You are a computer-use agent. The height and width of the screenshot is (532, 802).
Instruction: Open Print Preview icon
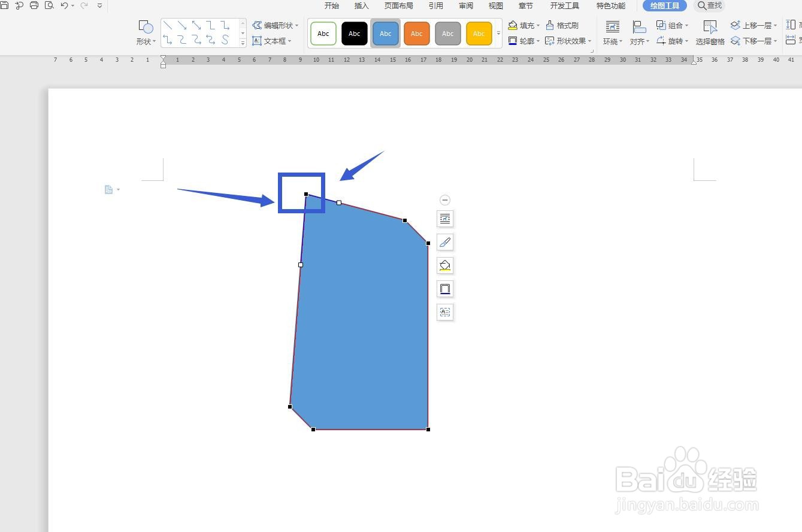pyautogui.click(x=49, y=5)
